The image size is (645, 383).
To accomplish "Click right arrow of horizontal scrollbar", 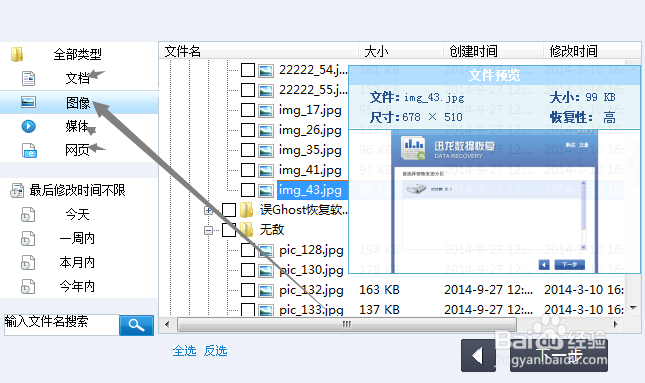I will [616, 325].
